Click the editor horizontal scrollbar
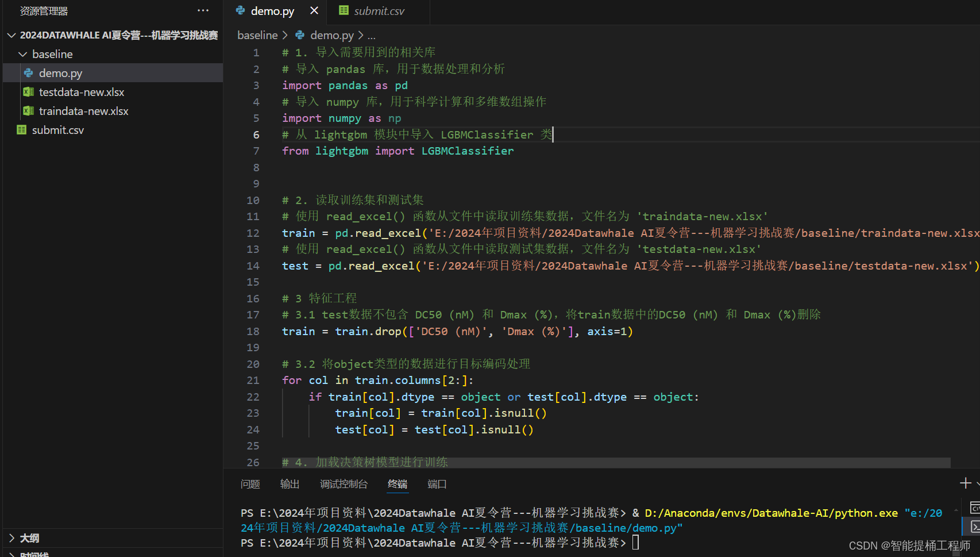The width and height of the screenshot is (980, 557). pos(616,462)
